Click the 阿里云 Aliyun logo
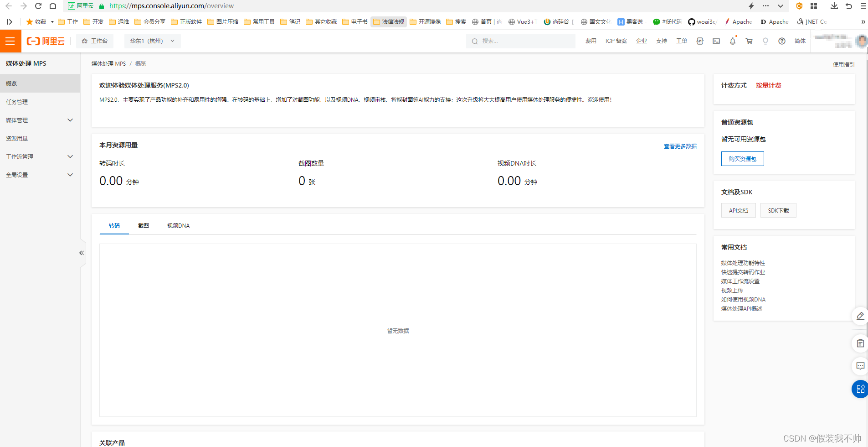The width and height of the screenshot is (868, 447). [46, 41]
